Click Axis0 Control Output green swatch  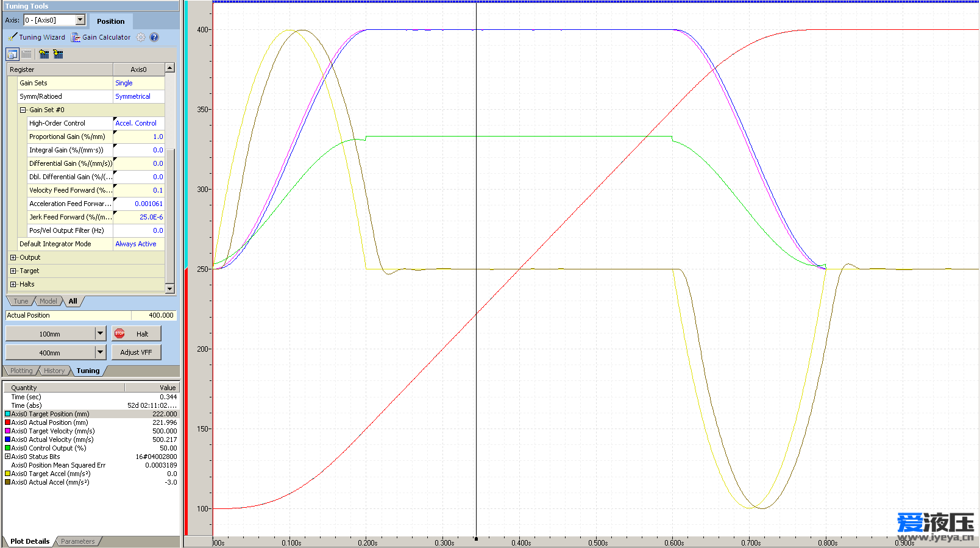click(x=7, y=448)
